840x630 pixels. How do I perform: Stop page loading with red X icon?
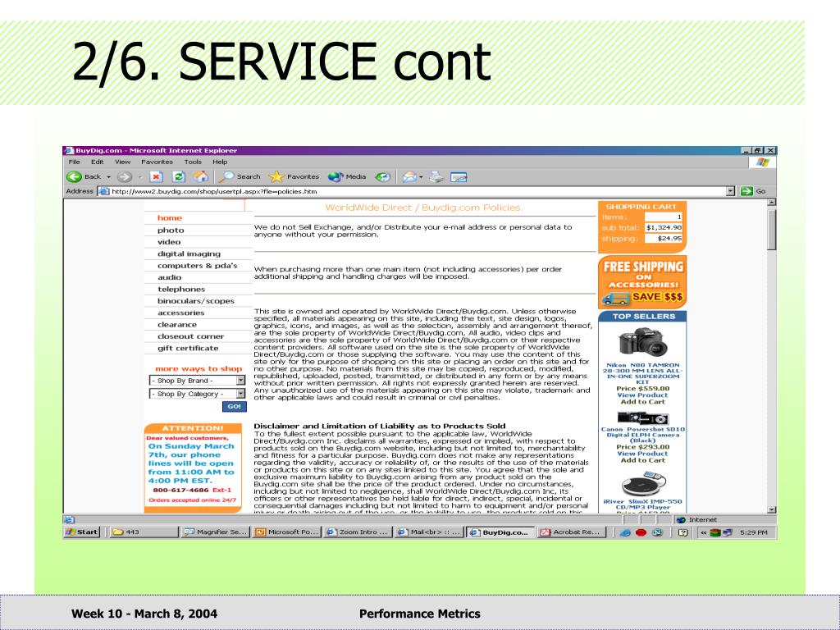(x=156, y=177)
